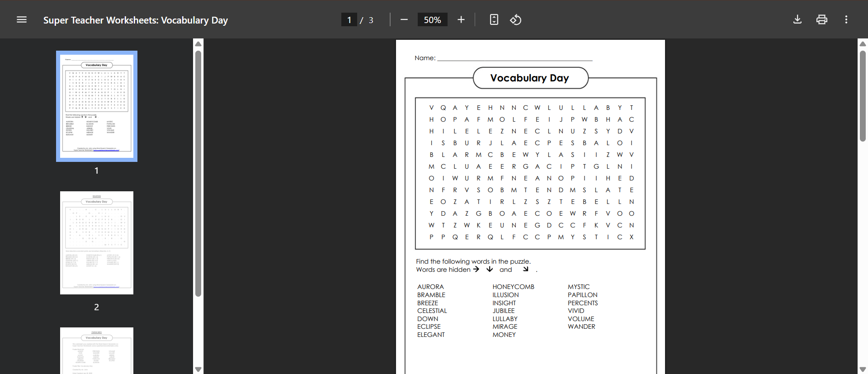The image size is (868, 374).
Task: Click the page 2 number label under thumbnail
Action: click(96, 307)
